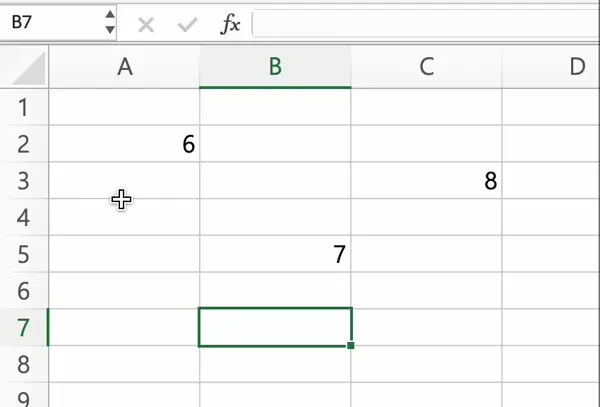Viewport: 600px width, 407px height.
Task: Click the Insert Function fx icon
Action: pyautogui.click(x=231, y=24)
